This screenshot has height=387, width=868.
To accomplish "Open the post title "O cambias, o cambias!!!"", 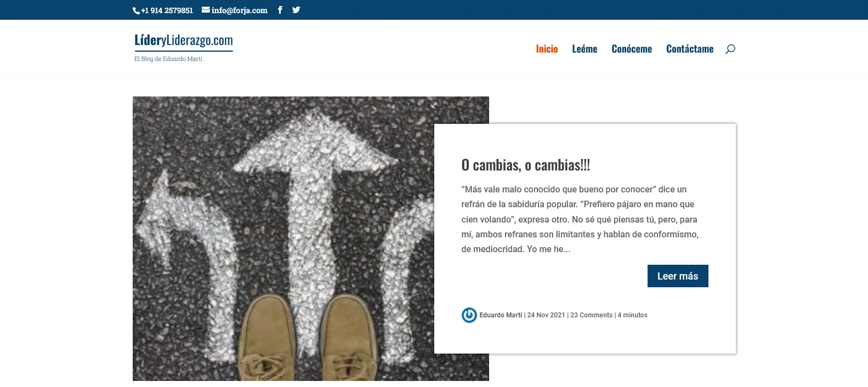I will pyautogui.click(x=525, y=165).
